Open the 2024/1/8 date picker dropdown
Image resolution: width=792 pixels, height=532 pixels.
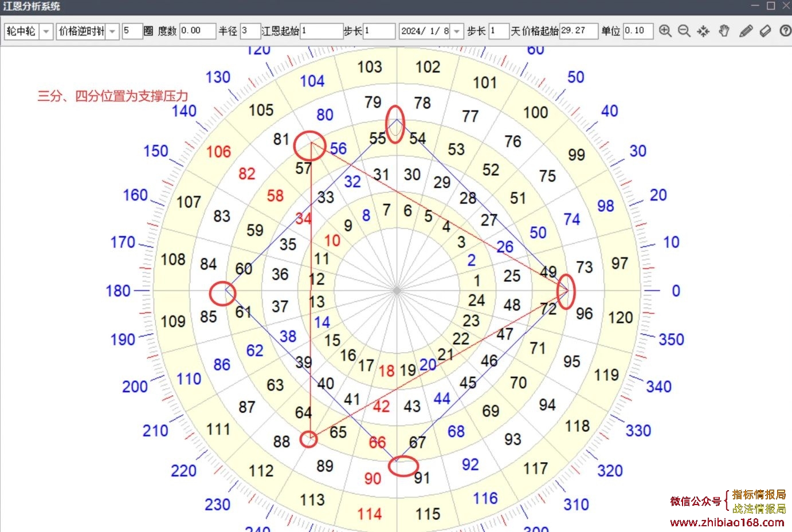coord(457,31)
